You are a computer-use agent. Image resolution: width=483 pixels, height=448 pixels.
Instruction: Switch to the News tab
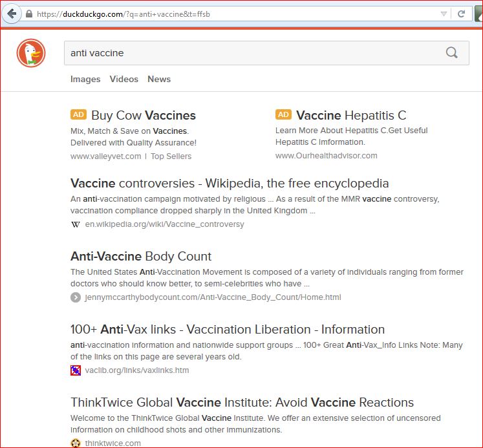[159, 79]
